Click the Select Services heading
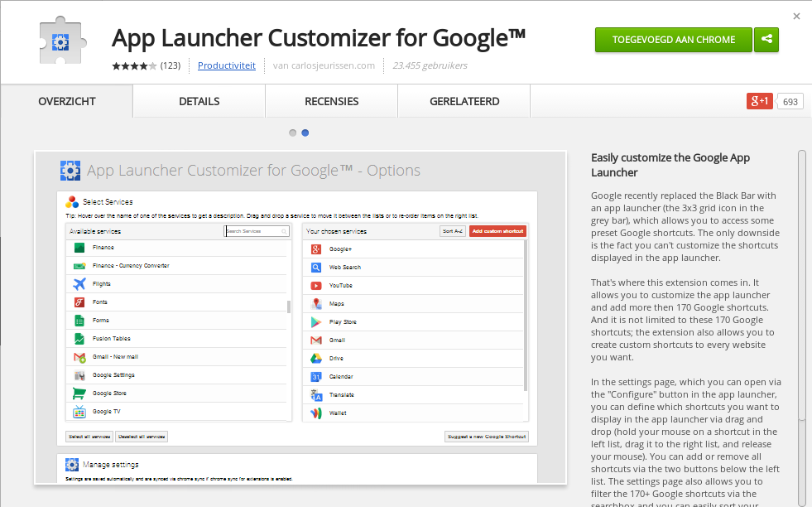 (108, 201)
